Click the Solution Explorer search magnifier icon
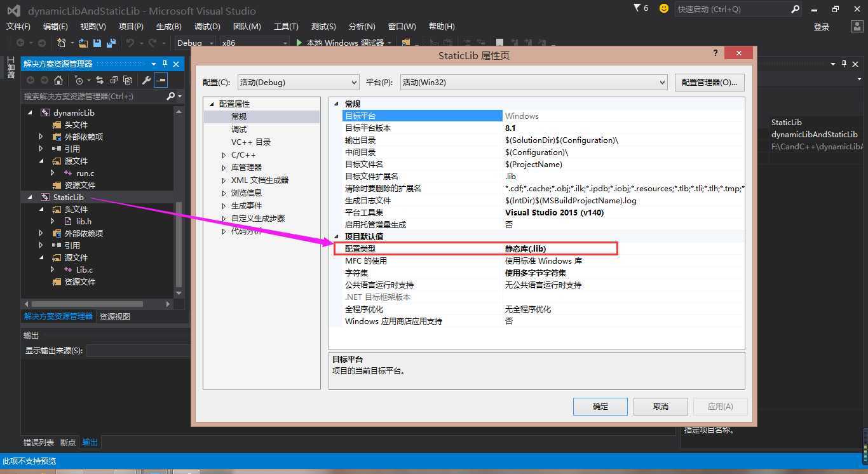 (170, 96)
